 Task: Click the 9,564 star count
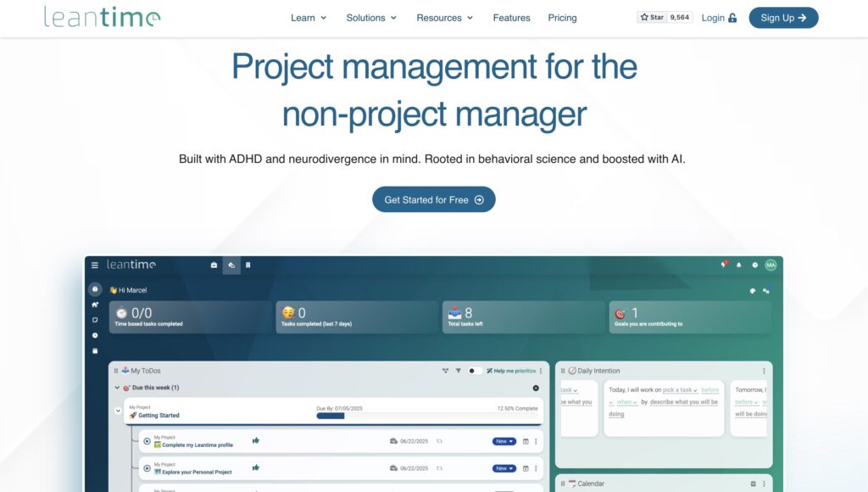tap(680, 17)
